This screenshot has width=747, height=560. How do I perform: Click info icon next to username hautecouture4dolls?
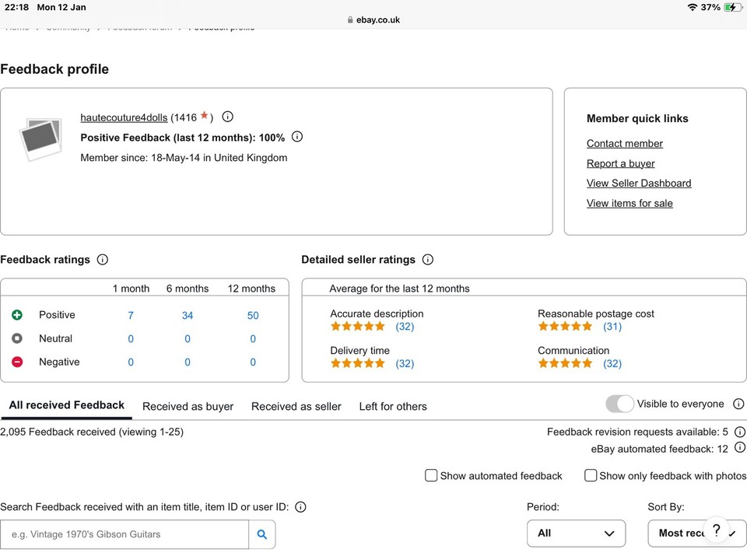227,117
